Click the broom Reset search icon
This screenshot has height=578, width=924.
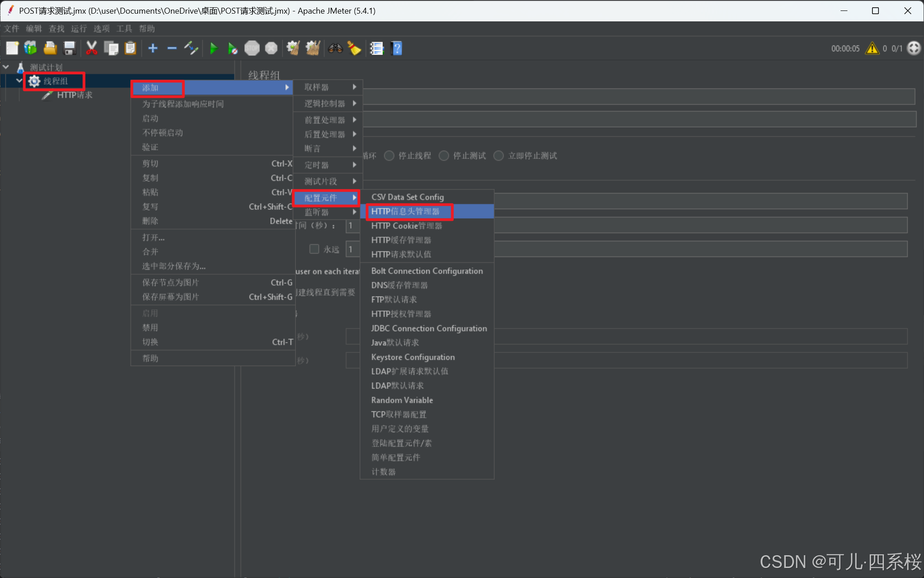[354, 48]
